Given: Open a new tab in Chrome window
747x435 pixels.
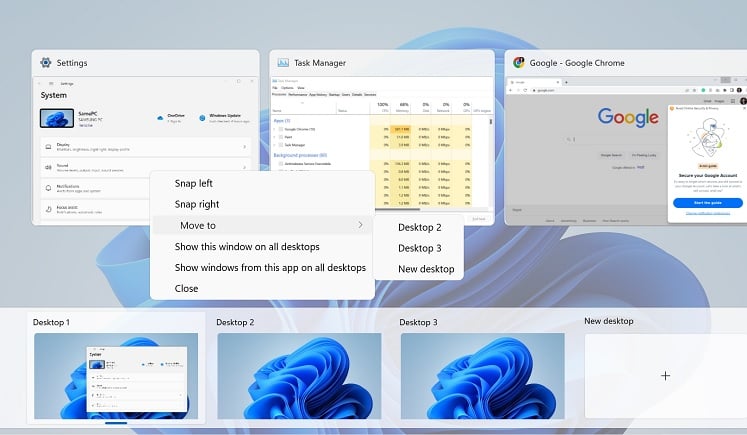Looking at the screenshot, I should tap(566, 82).
